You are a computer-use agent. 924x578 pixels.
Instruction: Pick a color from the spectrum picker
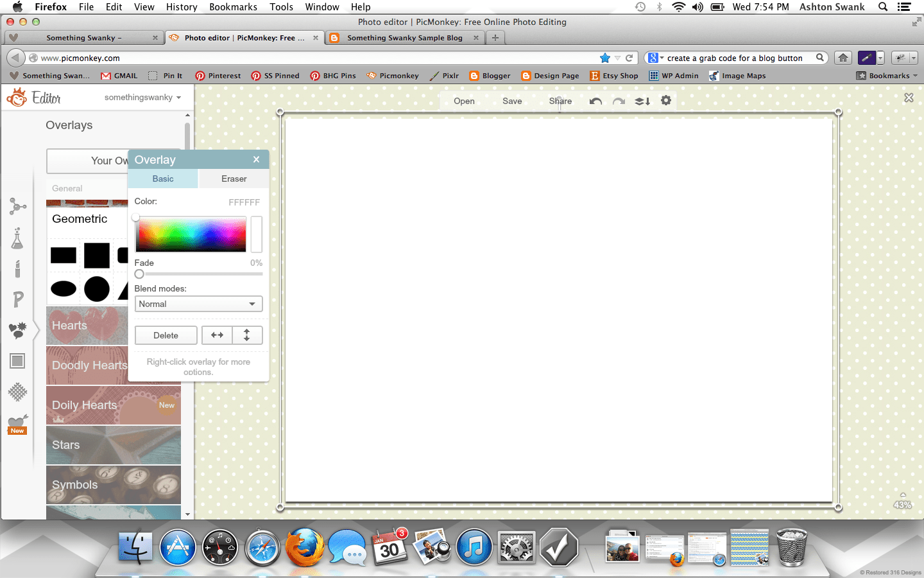[191, 234]
